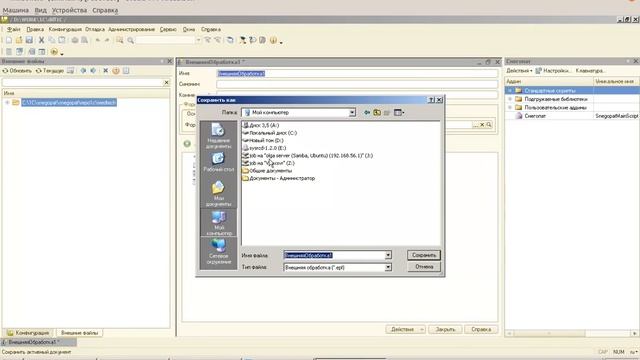Viewport: 640px width, 360px height.
Task: Open the Сервис menu
Action: [x=168, y=29]
